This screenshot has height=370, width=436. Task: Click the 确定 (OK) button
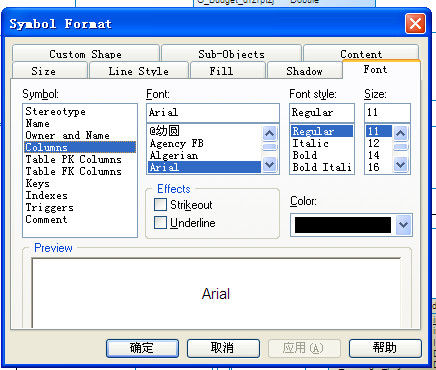pos(142,348)
